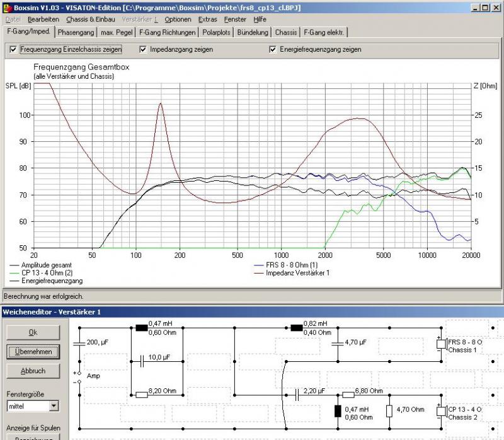Disable Energiefrequenzgang zeigen checkbox
This screenshot has width=504, height=440.
pyautogui.click(x=273, y=49)
